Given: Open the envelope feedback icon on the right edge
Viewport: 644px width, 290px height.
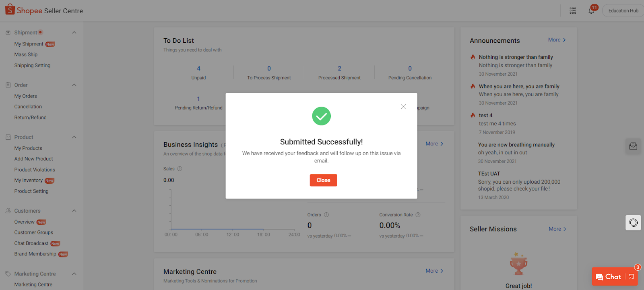Looking at the screenshot, I should point(633,146).
